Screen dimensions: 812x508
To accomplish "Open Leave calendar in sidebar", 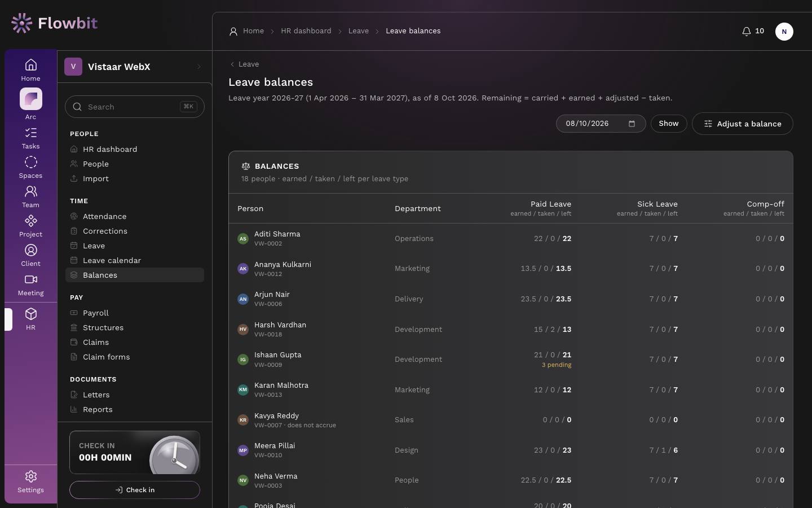I will (x=135, y=260).
